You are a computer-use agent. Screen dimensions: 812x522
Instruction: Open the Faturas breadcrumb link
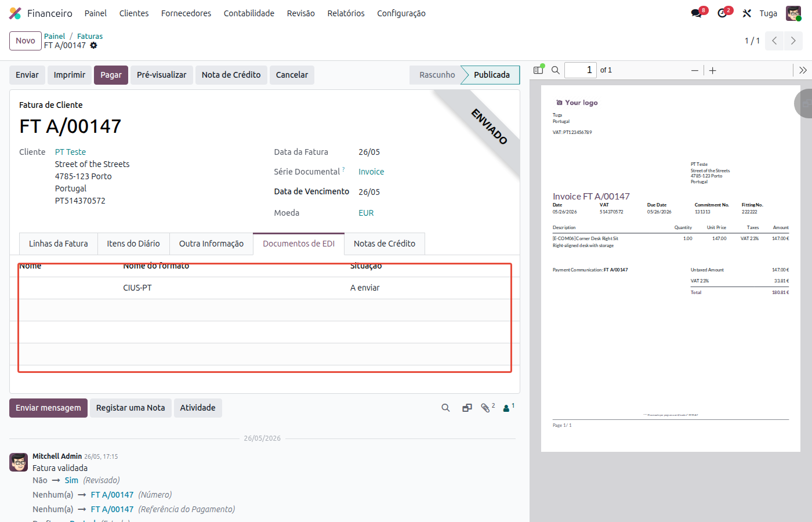click(x=90, y=36)
